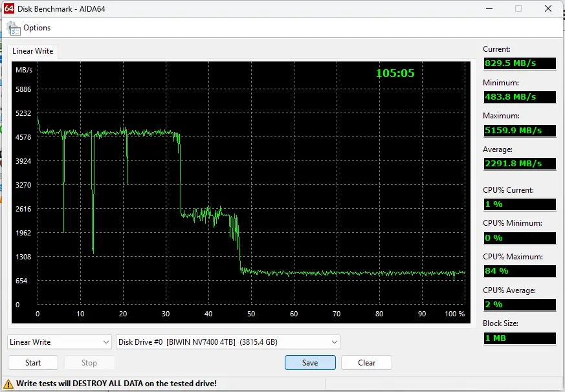Viewport: 565px width, 392px height.
Task: Click the yellow warning triangle icon
Action: (x=9, y=384)
